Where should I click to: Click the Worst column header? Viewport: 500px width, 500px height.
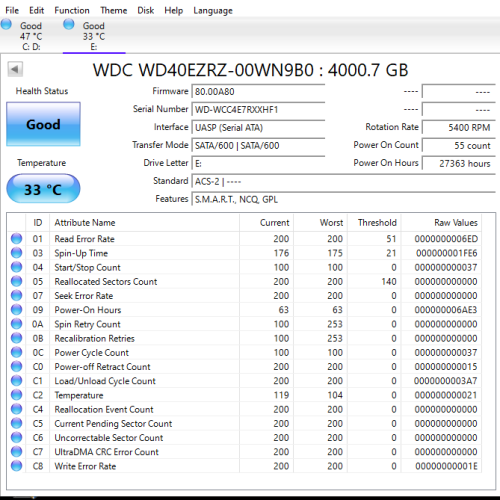point(320,223)
